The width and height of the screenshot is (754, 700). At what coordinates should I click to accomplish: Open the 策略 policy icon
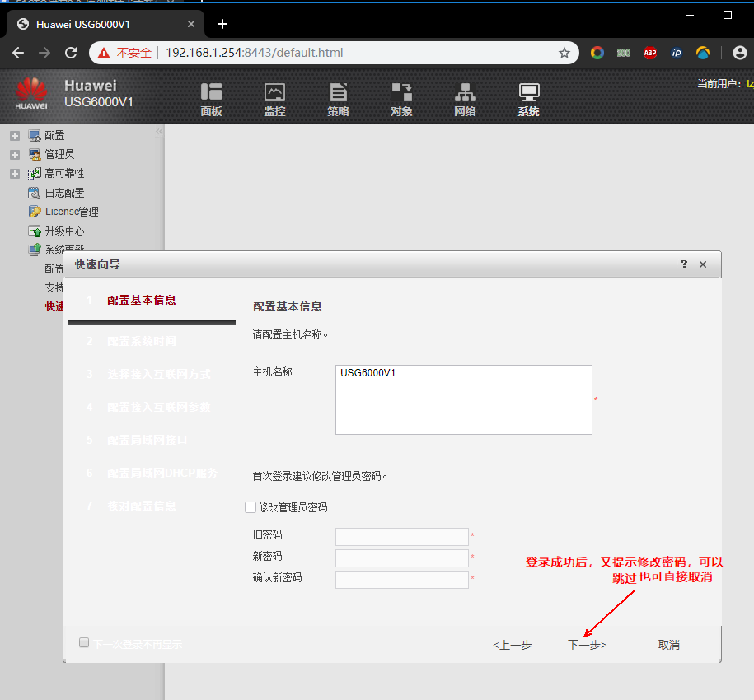click(338, 91)
